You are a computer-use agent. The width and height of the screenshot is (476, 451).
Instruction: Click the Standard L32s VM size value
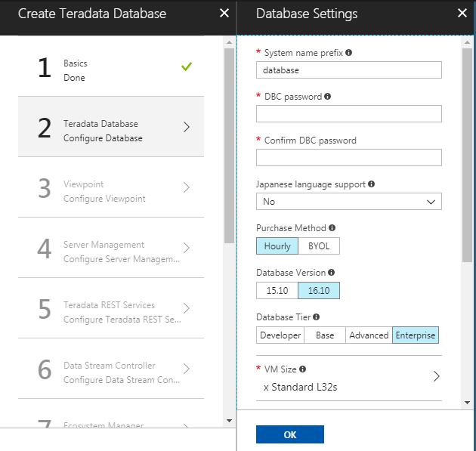[x=301, y=387]
